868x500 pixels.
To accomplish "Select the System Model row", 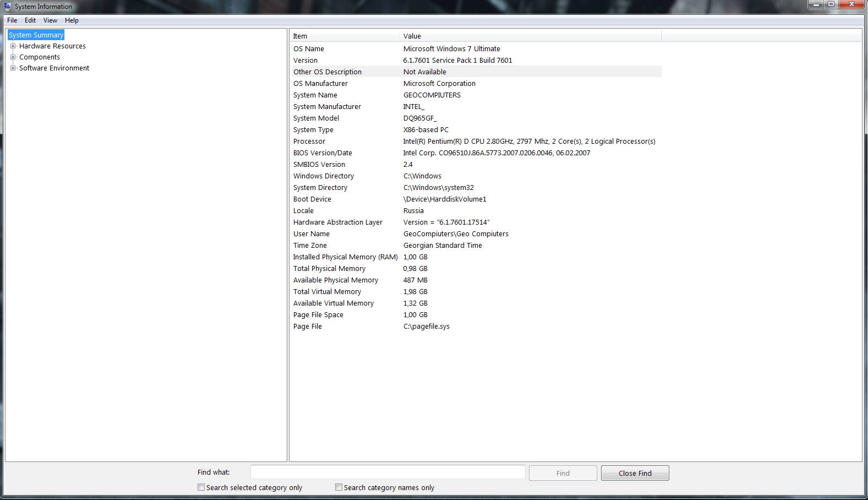I will click(x=476, y=118).
